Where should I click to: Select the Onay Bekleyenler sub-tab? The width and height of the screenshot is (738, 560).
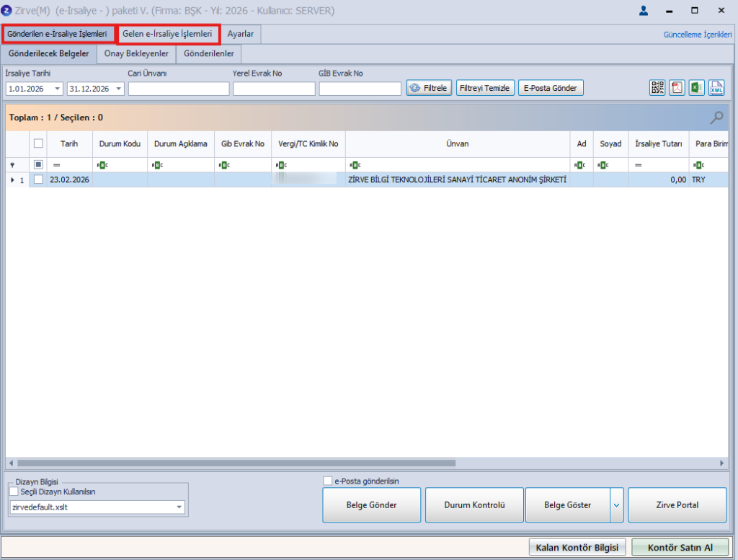[x=136, y=53]
